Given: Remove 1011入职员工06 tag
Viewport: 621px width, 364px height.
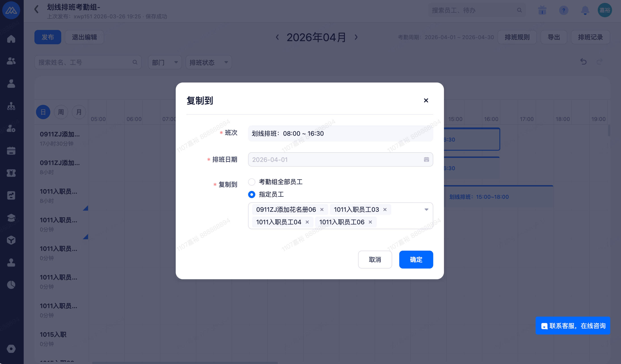Looking at the screenshot, I should pos(370,222).
